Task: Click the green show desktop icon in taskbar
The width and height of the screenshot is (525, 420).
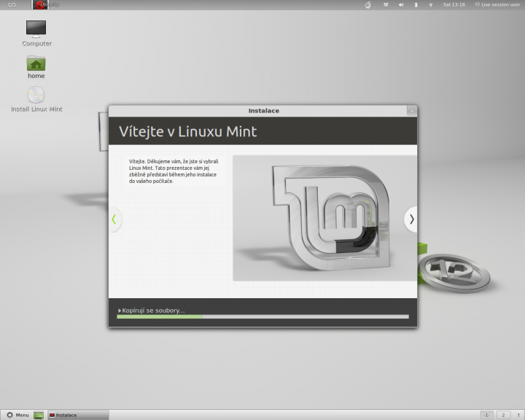Action: click(x=39, y=415)
